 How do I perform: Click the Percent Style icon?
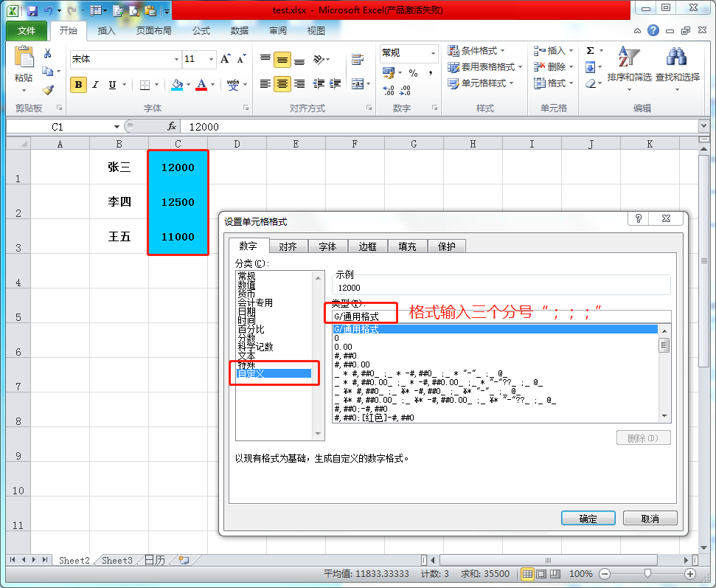coord(413,72)
